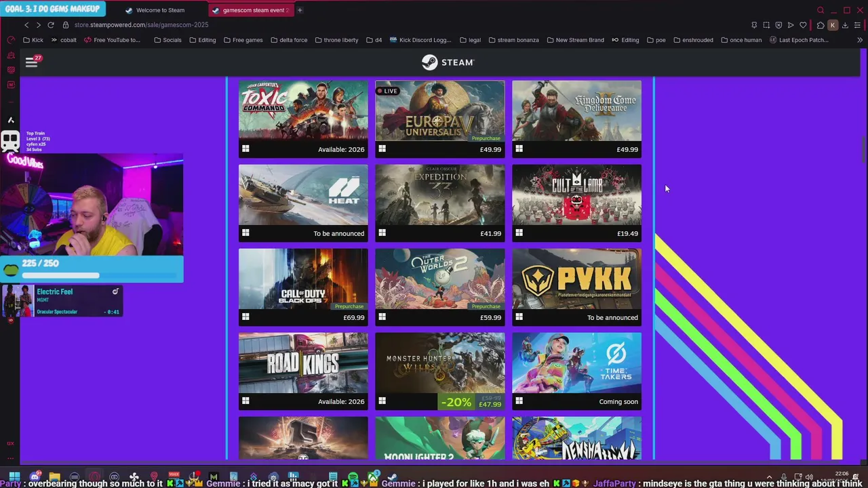Image resolution: width=868 pixels, height=488 pixels.
Task: Open the M icon in the browser sidebar
Action: click(x=11, y=85)
